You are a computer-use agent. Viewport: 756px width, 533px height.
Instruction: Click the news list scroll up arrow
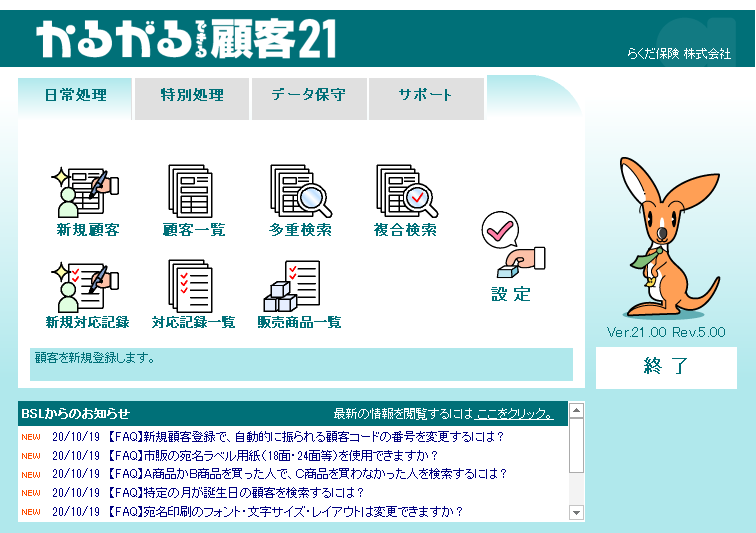pyautogui.click(x=576, y=410)
